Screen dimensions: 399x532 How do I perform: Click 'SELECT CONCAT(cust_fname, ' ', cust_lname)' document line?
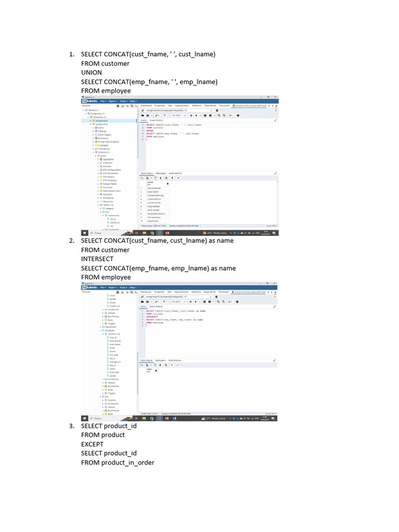(x=148, y=54)
